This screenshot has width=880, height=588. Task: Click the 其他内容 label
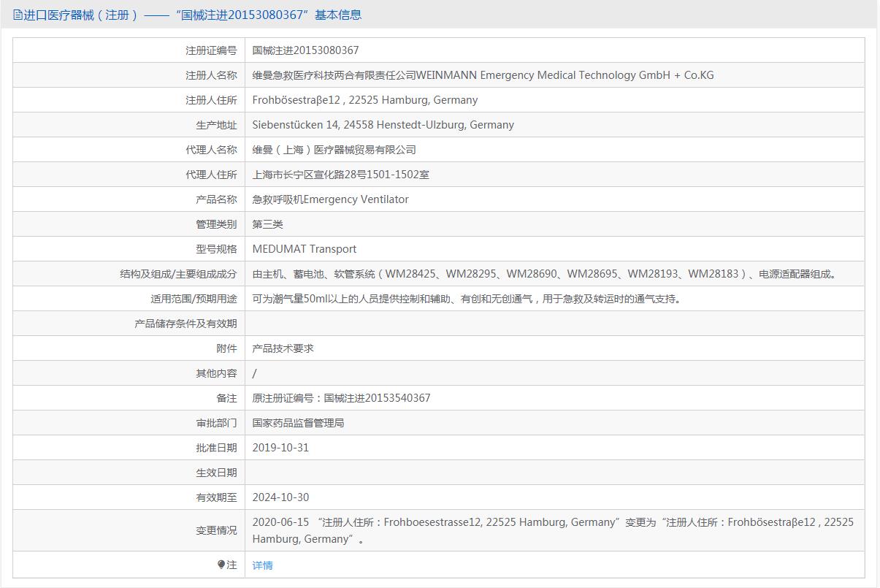point(216,373)
